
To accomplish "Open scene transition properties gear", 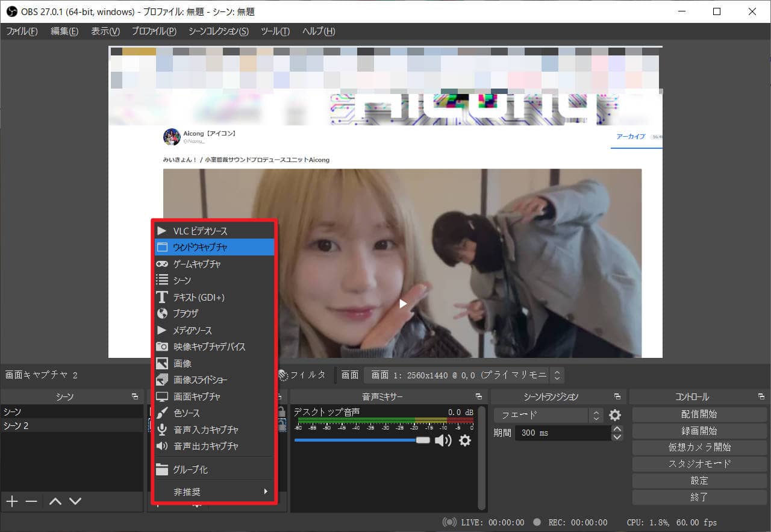I will click(614, 415).
